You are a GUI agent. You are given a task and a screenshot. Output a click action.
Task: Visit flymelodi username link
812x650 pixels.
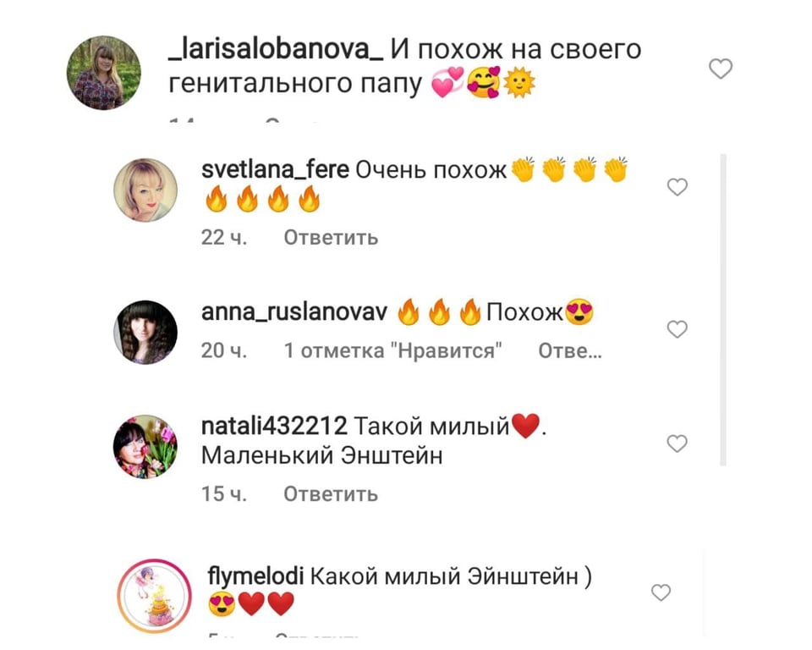coord(255,576)
